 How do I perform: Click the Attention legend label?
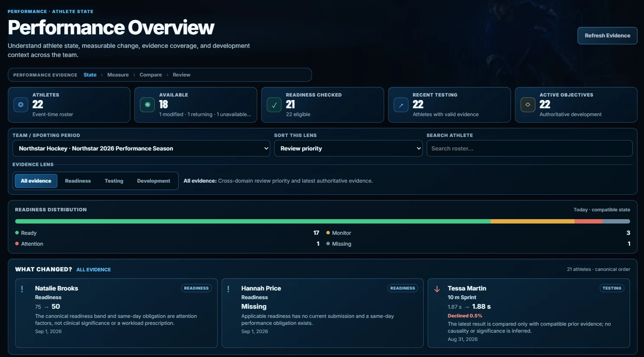32,244
